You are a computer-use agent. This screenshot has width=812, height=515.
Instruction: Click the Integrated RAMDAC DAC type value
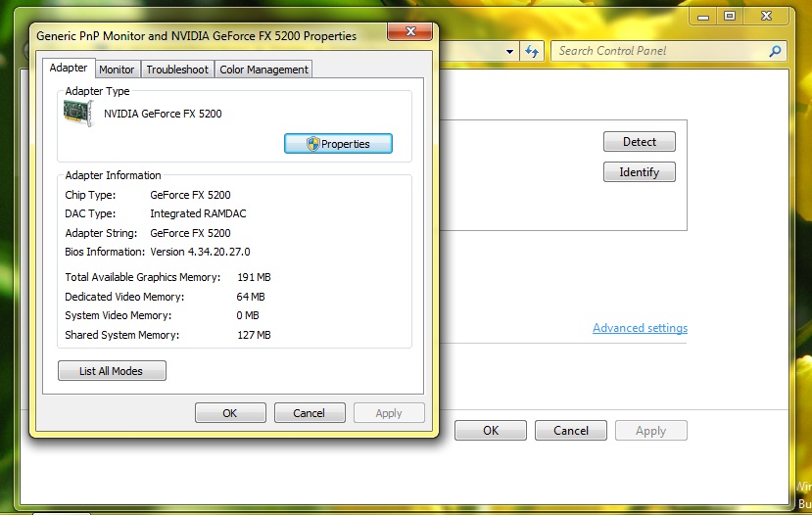(x=198, y=213)
